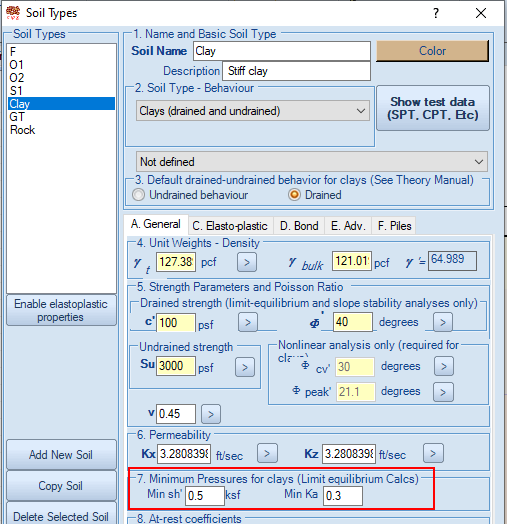The height and width of the screenshot is (524, 507).
Task: Click the bulk unit weight field 121.01
Action: tap(352, 261)
